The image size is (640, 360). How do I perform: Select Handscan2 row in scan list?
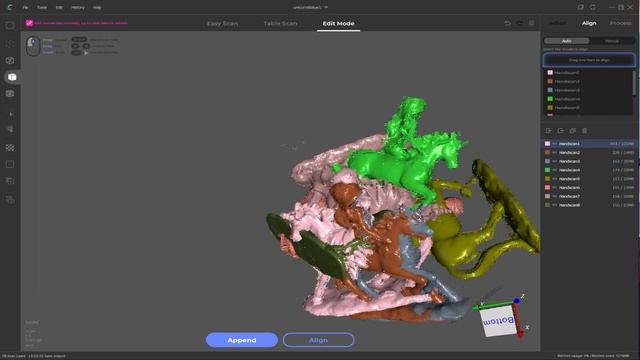tap(589, 152)
